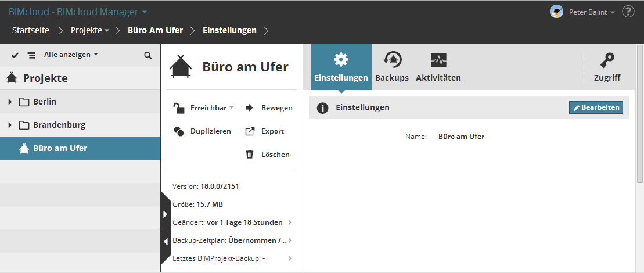Click the select-all checkmark icon
This screenshot has height=273, width=644.
(x=15, y=55)
